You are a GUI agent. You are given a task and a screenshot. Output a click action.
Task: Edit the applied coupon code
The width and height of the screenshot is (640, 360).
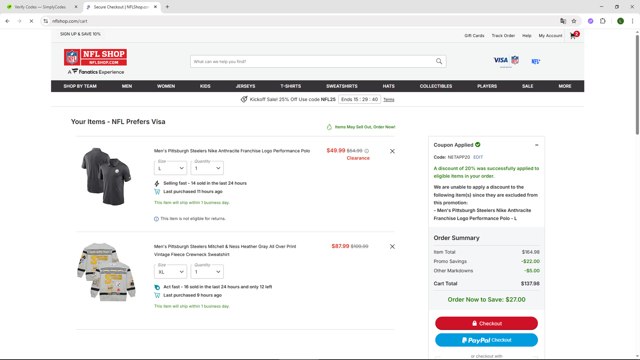click(x=478, y=157)
